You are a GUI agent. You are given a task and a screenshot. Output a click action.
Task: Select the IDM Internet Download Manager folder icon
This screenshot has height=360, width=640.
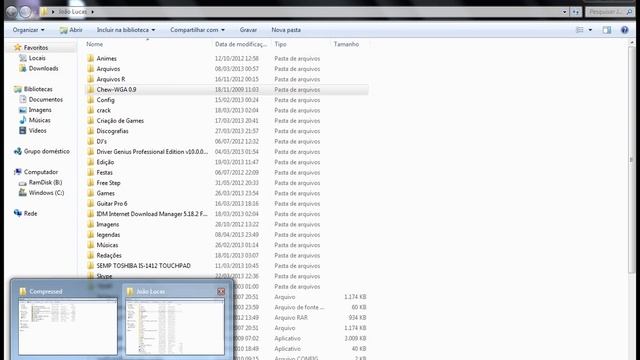tap(91, 214)
